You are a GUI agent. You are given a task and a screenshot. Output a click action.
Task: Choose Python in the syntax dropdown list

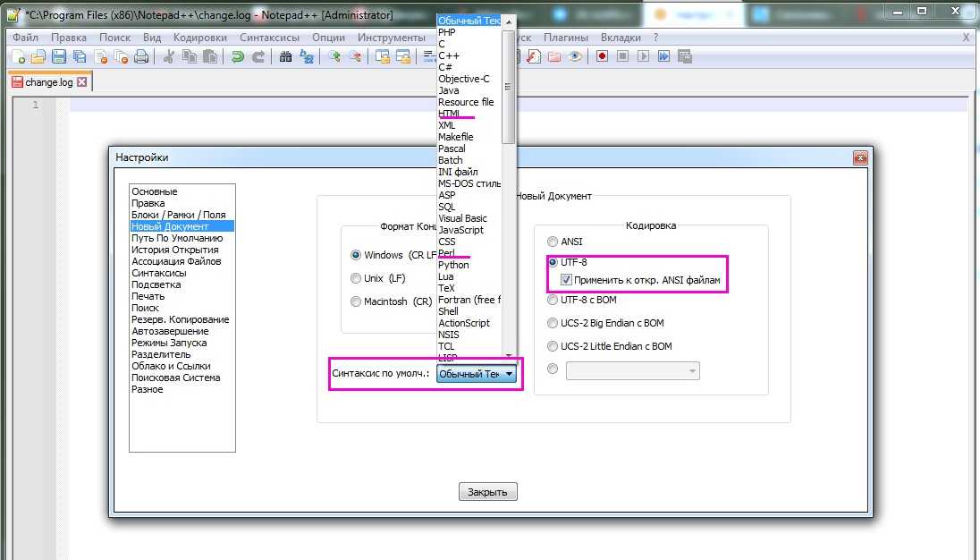point(453,265)
